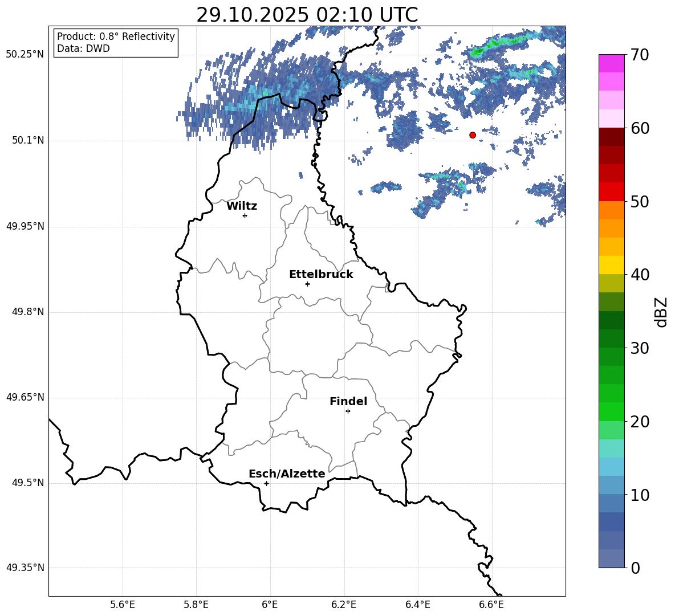Click the Esch/Alzette station cross marker
Screen dimensions: 675x616
pyautogui.click(x=266, y=483)
